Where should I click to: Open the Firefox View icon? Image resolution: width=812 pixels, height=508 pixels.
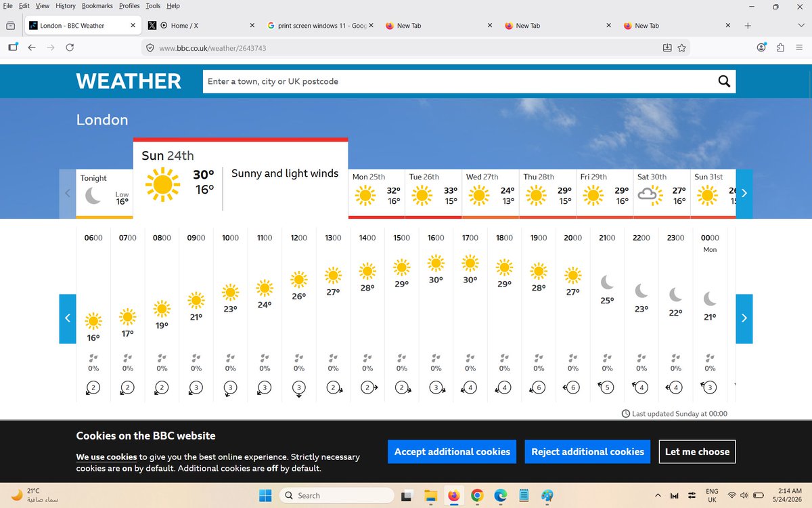click(x=10, y=26)
